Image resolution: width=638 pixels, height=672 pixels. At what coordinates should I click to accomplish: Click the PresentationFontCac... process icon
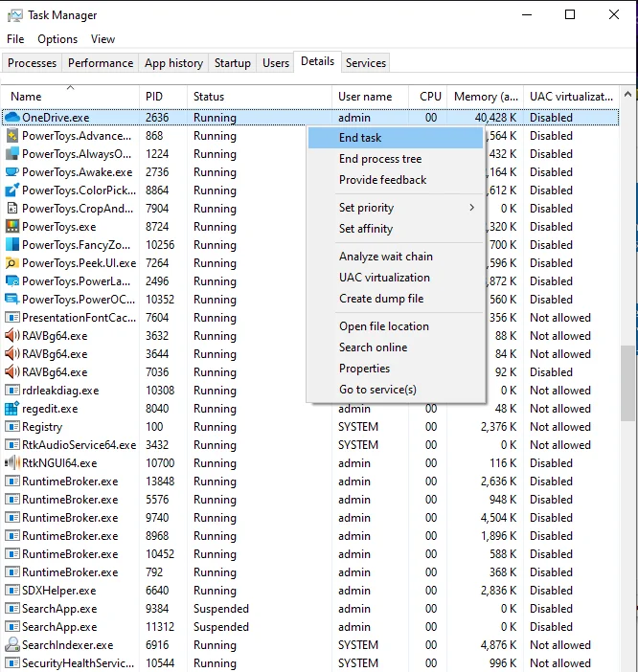12,318
